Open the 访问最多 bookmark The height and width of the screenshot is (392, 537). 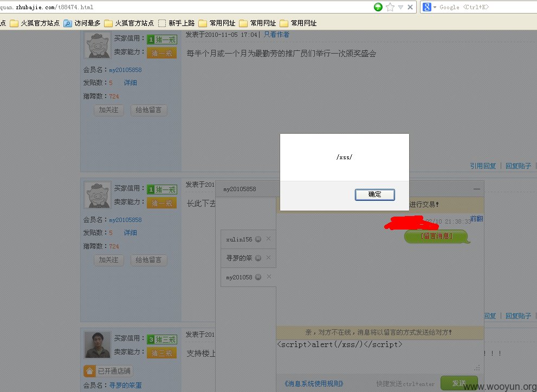tap(82, 23)
